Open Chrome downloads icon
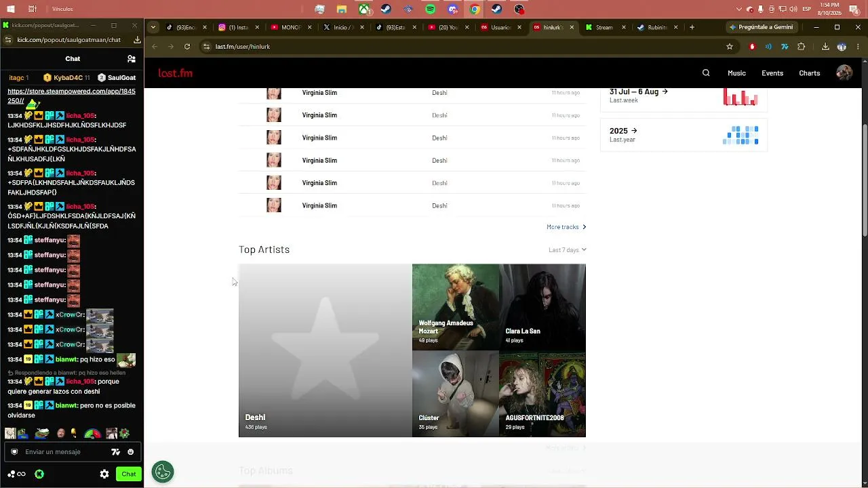The height and width of the screenshot is (488, 868). coord(825,47)
